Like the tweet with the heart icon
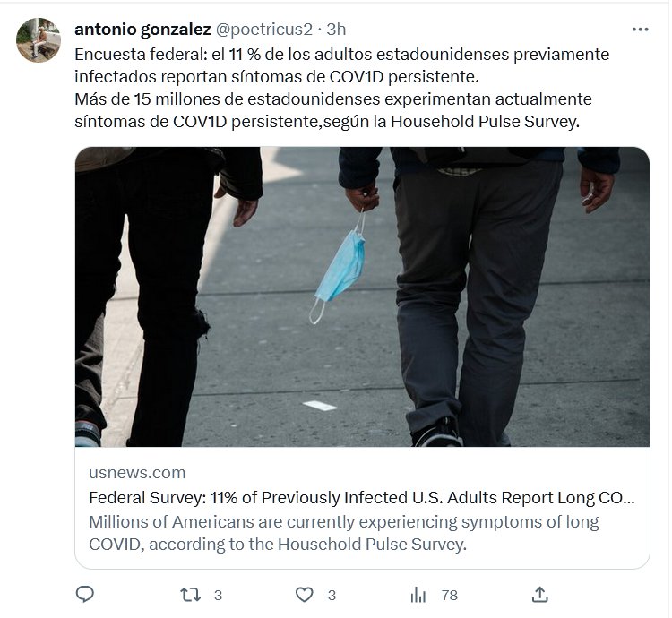672x618 pixels. pyautogui.click(x=305, y=594)
